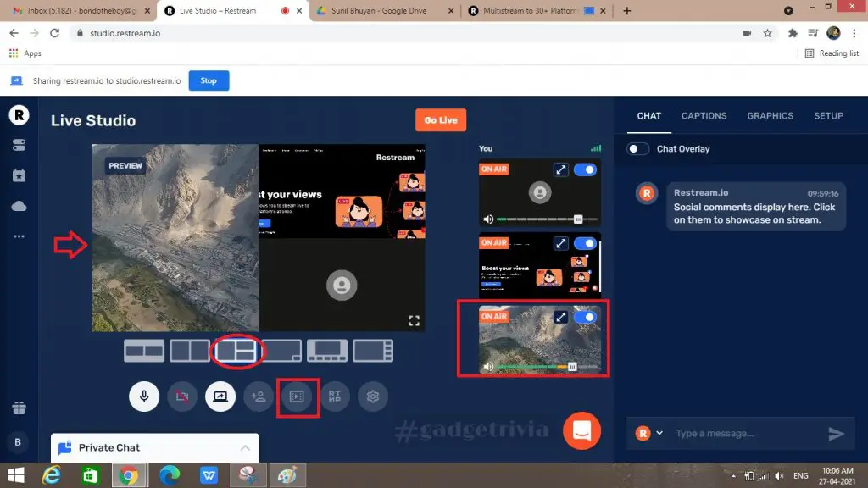The image size is (868, 488).
Task: Mute the avatar camera source speaker icon
Action: 488,219
